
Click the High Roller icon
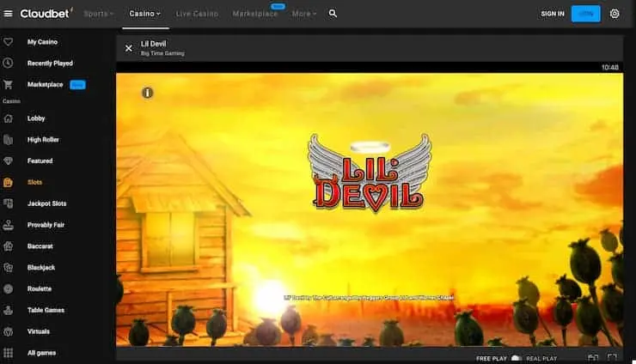tap(8, 140)
